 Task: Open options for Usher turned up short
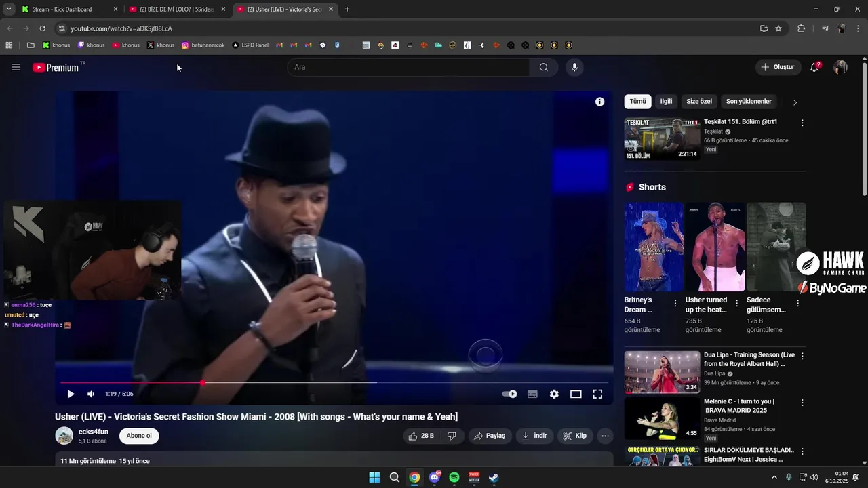point(736,304)
